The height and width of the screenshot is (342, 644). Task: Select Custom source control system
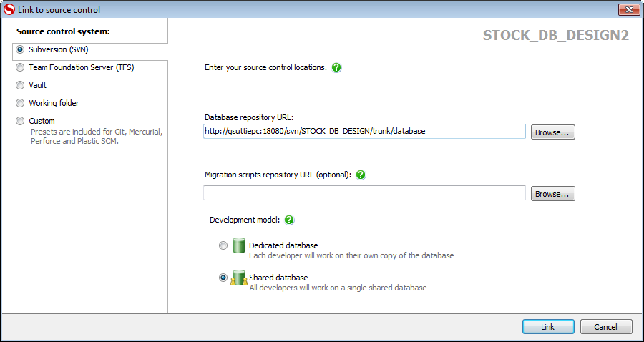(20, 121)
